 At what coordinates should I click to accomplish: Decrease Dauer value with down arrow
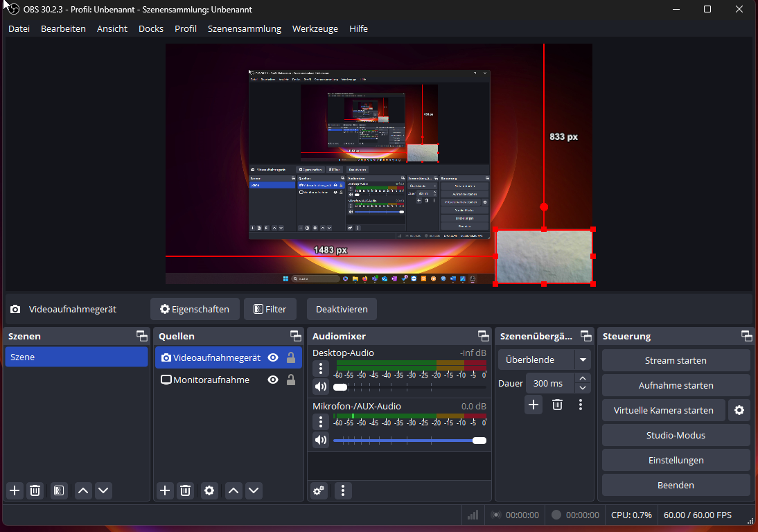pos(583,388)
